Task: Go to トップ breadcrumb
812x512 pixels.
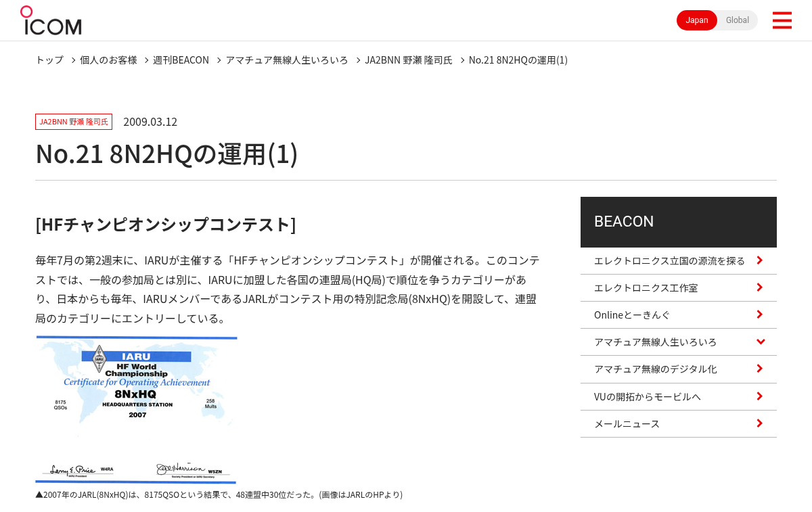Action: (x=49, y=60)
